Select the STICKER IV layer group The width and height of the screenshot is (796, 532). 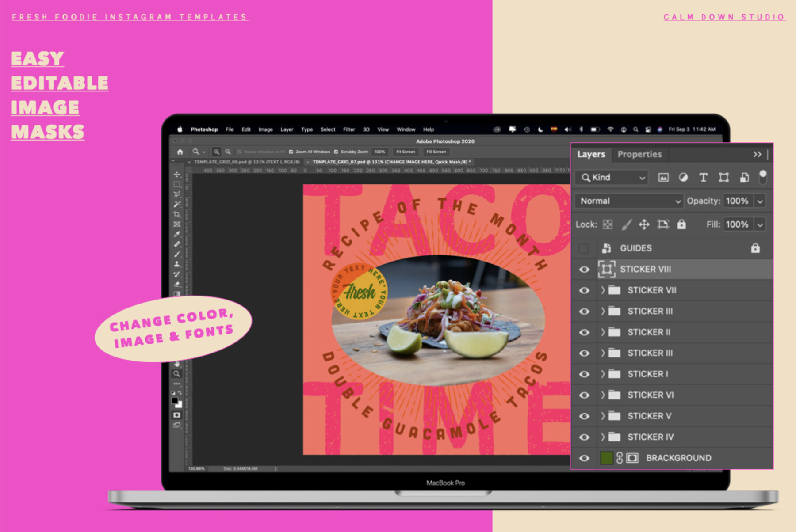click(650, 437)
